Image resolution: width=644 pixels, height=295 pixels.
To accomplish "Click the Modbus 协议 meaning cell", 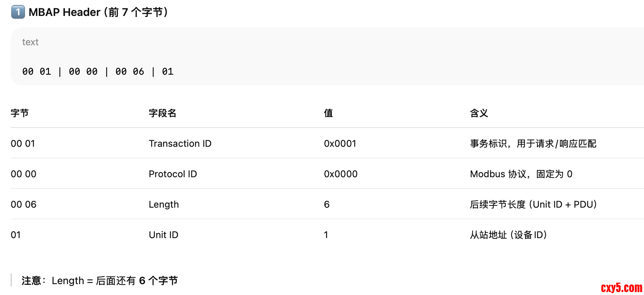I will pyautogui.click(x=521, y=174).
